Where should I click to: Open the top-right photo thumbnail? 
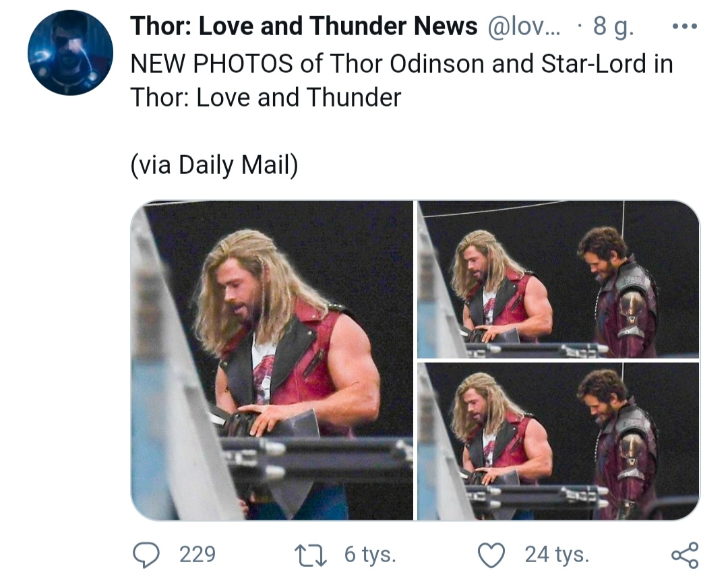tap(558, 280)
